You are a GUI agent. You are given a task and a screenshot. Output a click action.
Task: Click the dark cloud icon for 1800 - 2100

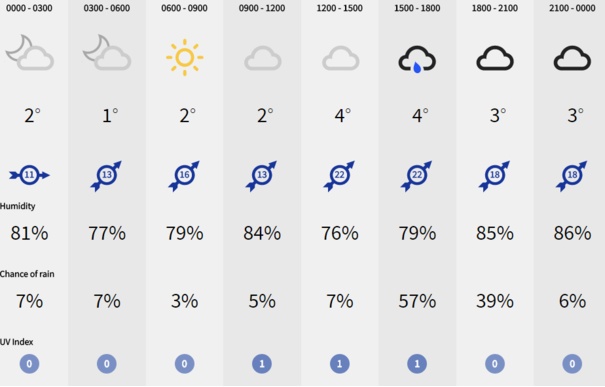point(495,58)
